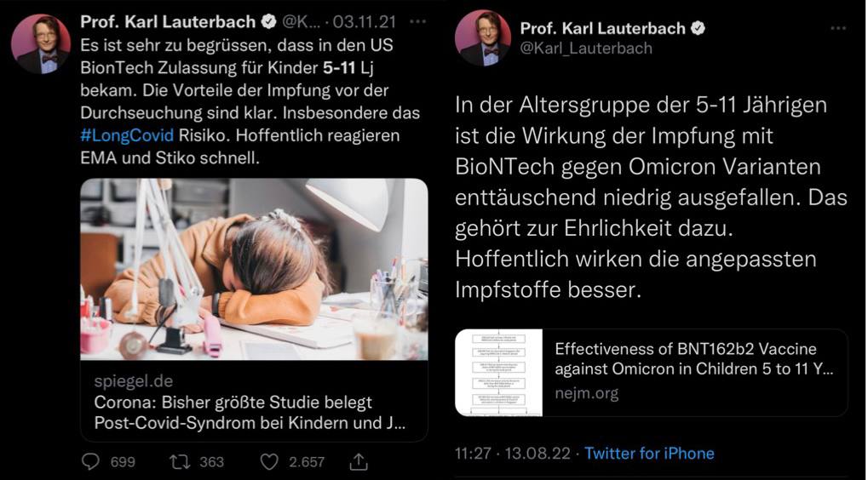Click verified badge in left tweet header
868x480 pixels.
point(268,22)
